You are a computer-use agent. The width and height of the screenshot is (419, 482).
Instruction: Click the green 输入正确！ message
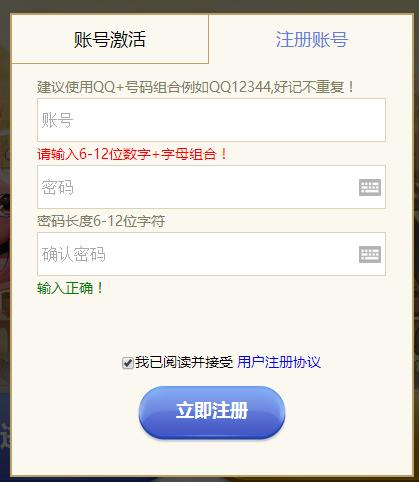pos(70,288)
